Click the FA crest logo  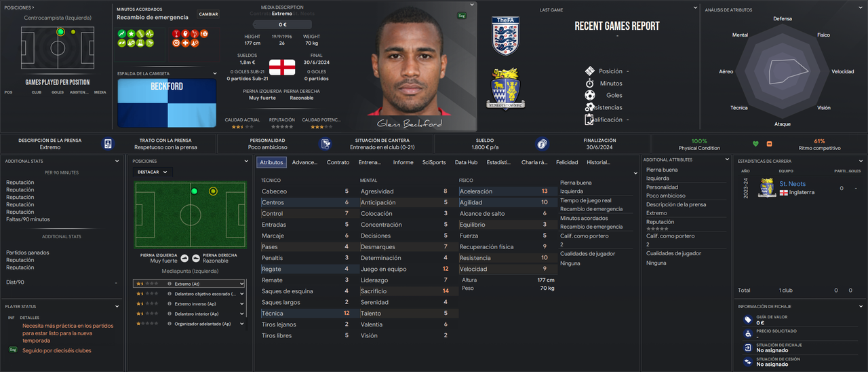pos(505,36)
